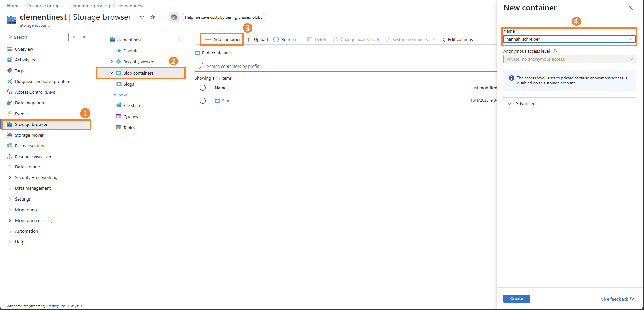Open Activity log in sidebar
The height and width of the screenshot is (310, 644).
(x=26, y=60)
